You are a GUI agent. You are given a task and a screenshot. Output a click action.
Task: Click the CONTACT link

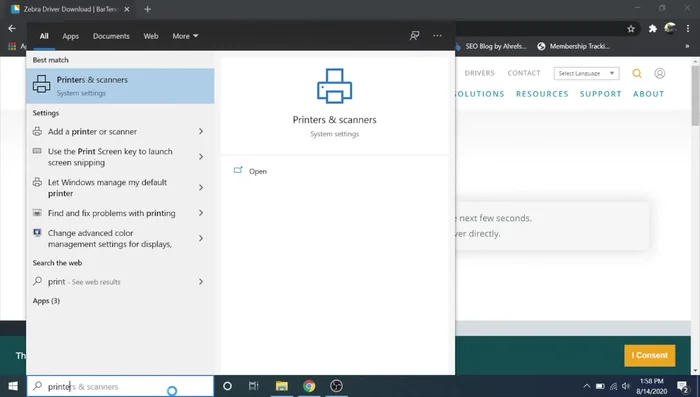[x=524, y=73]
